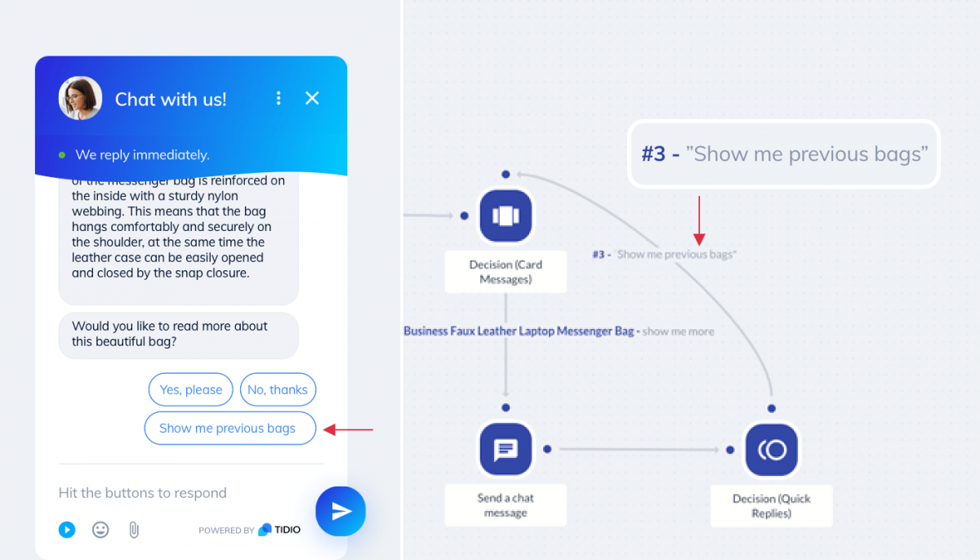
Task: Close the Chat with us widget
Action: [312, 98]
